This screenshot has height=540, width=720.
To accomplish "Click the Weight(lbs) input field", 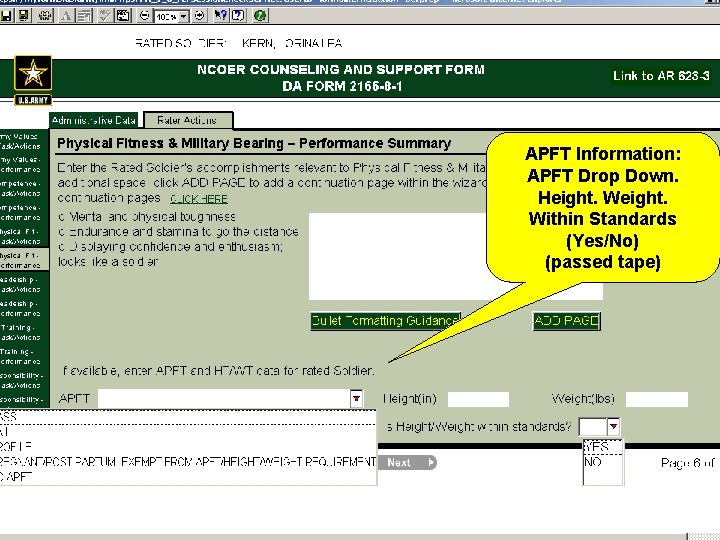I will click(657, 399).
